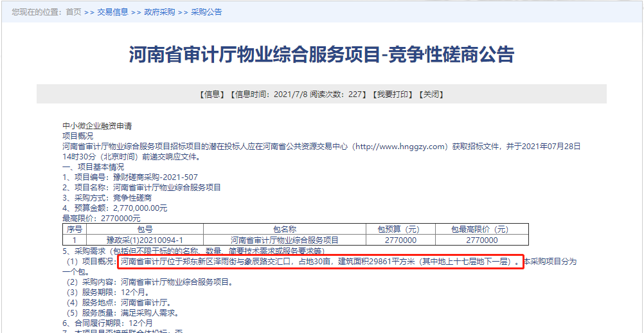Click the red-outlined 项目概况 description text
The height and width of the screenshot is (333, 644).
click(319, 262)
